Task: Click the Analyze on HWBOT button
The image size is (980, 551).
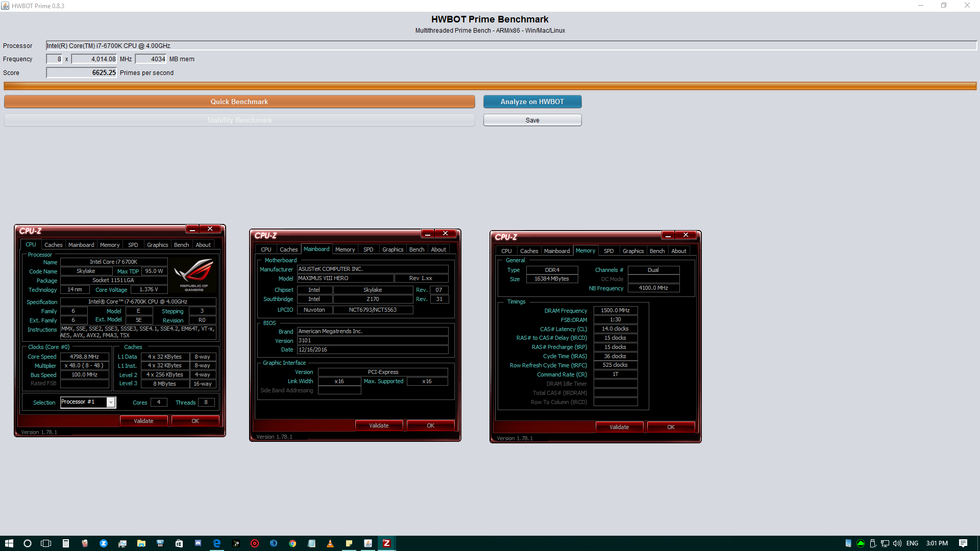Action: [532, 102]
